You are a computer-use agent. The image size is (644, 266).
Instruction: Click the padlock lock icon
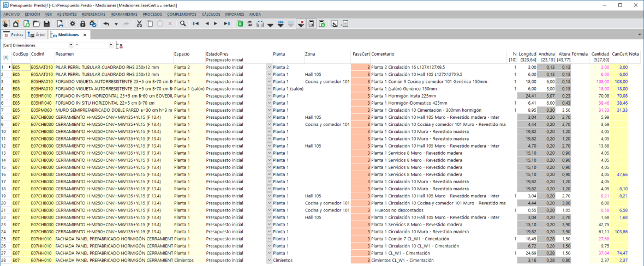tap(83, 24)
